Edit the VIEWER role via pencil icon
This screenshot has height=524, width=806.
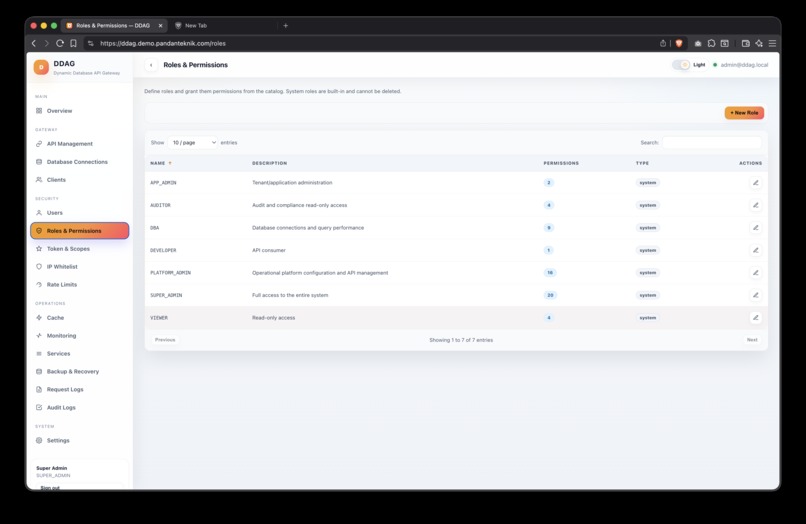click(755, 318)
